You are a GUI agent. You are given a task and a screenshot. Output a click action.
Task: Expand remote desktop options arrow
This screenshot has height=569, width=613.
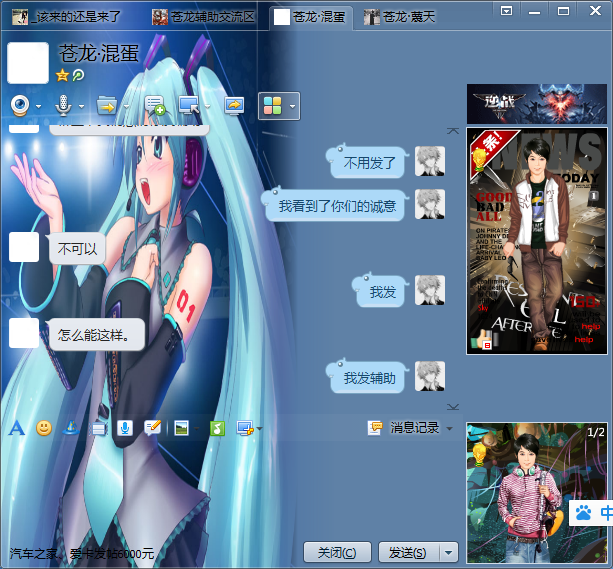pos(208,106)
